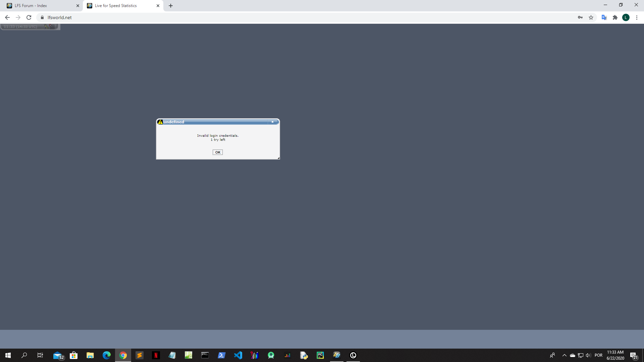Click the Google Translate extension icon
This screenshot has width=644, height=362.
pos(604,17)
